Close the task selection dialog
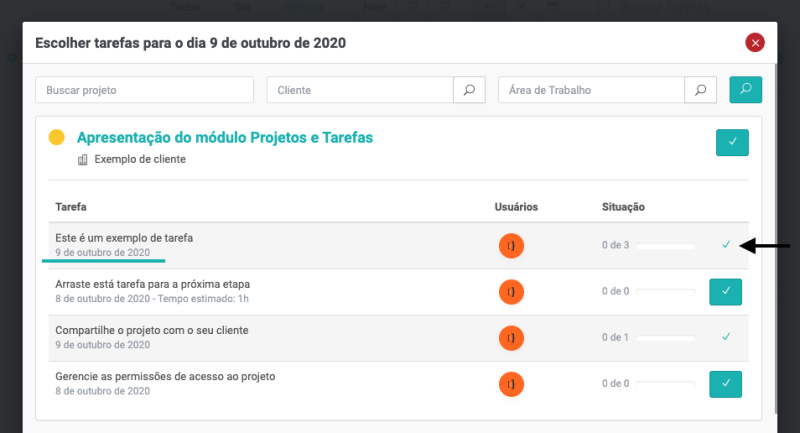 point(755,43)
